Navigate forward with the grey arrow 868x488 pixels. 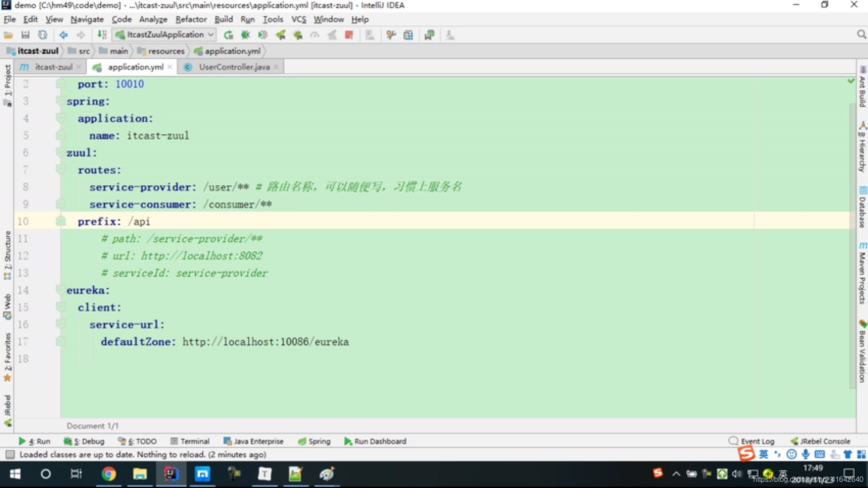tap(80, 35)
